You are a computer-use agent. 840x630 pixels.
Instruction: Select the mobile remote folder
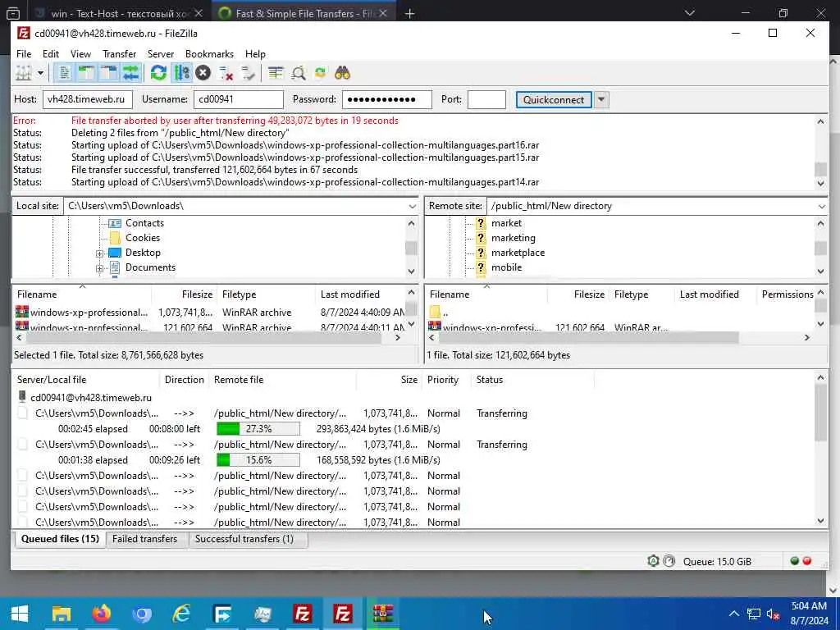(506, 267)
